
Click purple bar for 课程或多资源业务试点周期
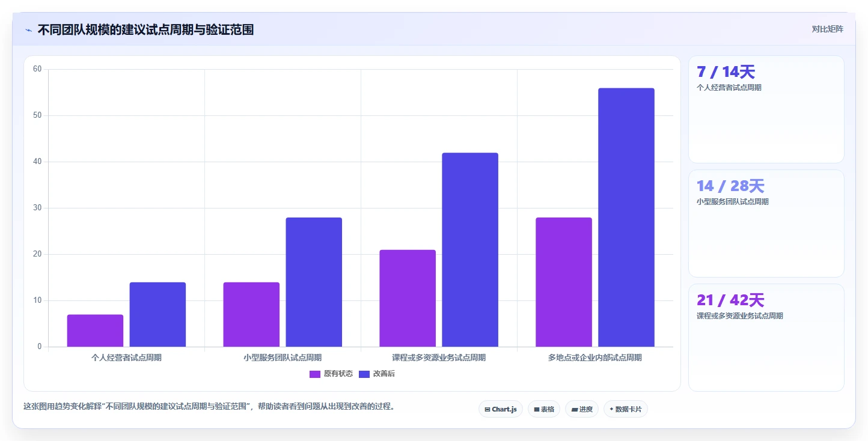(408, 298)
